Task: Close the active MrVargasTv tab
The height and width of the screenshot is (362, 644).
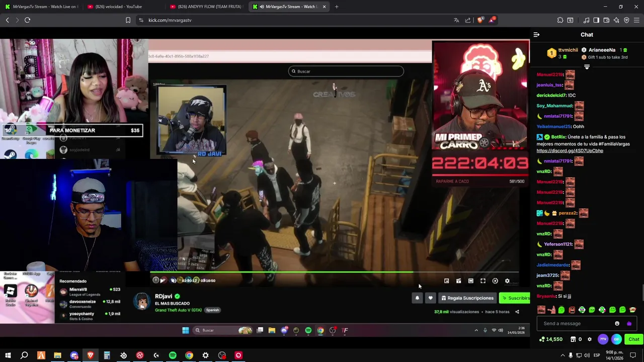Action: click(x=324, y=7)
